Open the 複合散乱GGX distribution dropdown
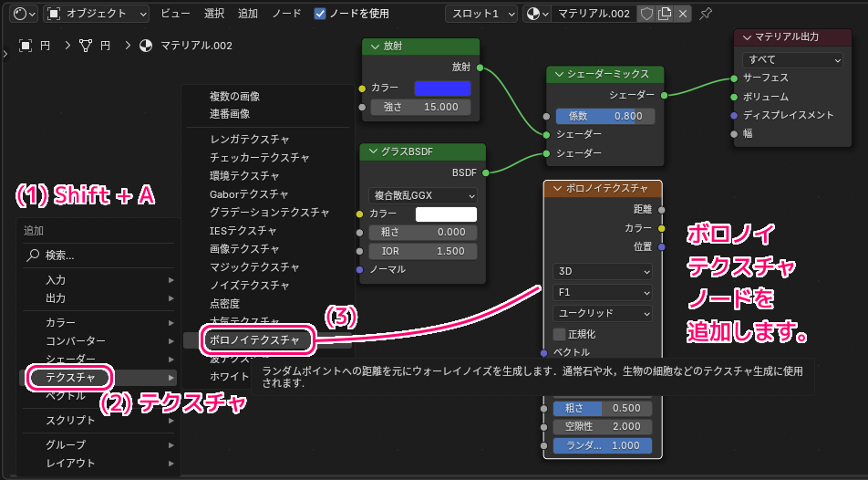The height and width of the screenshot is (480, 868). 422,195
